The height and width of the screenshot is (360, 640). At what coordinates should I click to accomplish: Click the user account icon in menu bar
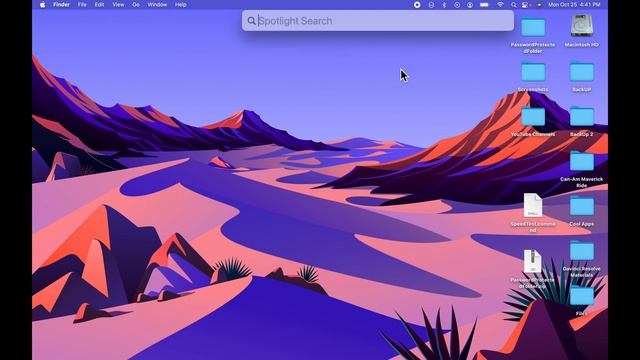tap(470, 5)
